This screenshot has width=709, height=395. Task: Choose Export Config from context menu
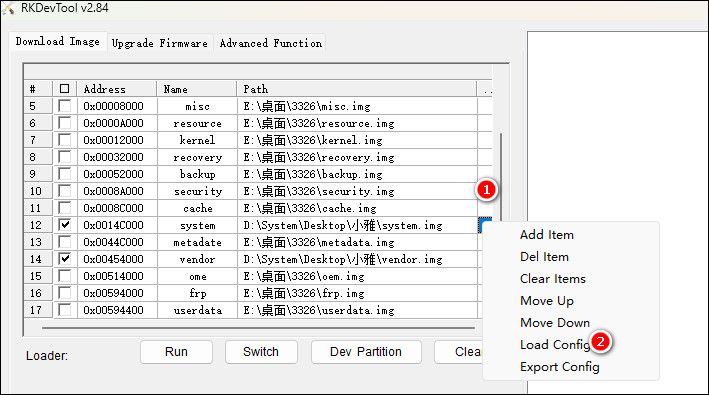(560, 367)
